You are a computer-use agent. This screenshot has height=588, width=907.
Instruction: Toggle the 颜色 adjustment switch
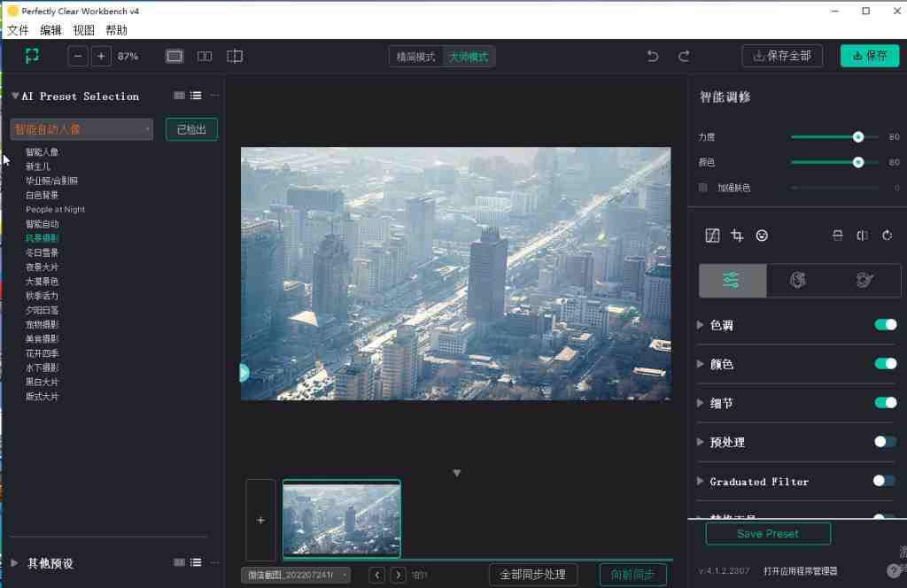click(x=885, y=363)
